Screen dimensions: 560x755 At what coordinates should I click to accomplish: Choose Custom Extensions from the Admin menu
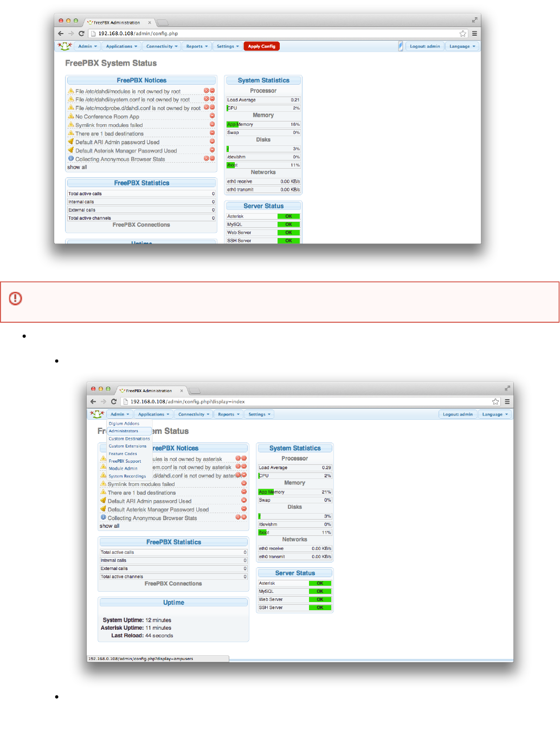pos(127,446)
